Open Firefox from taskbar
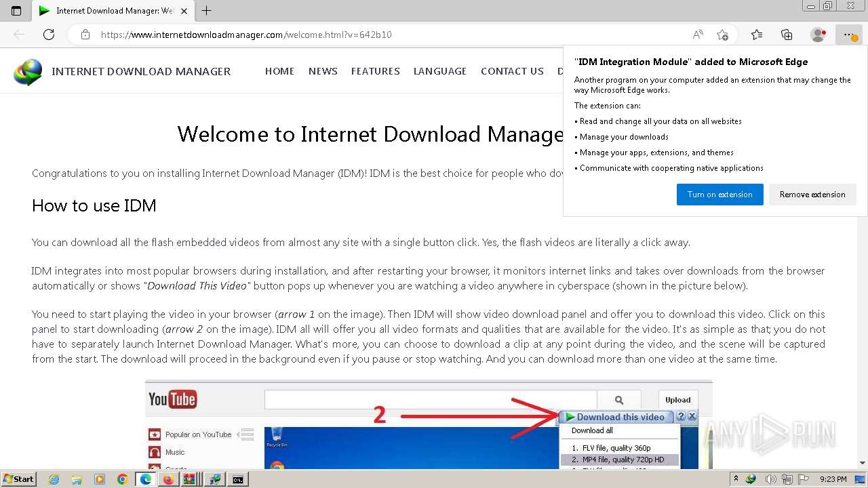Image resolution: width=868 pixels, height=488 pixels. (168, 479)
